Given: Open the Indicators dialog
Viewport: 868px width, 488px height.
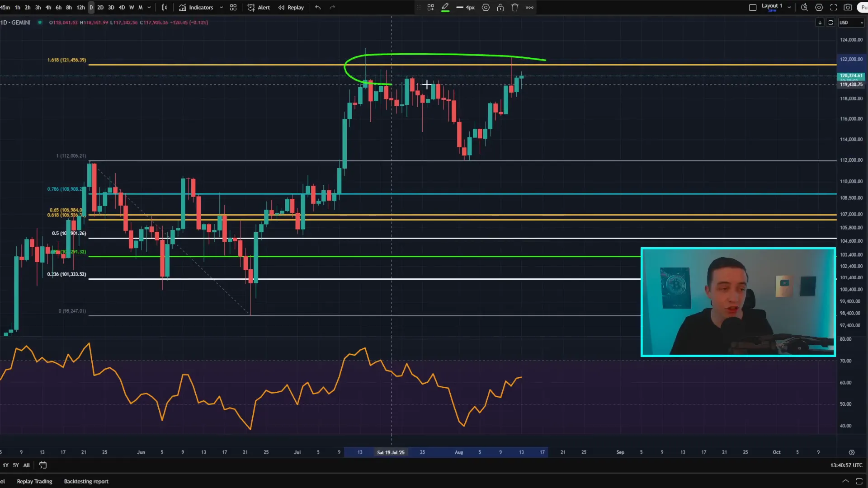Looking at the screenshot, I should [x=196, y=7].
